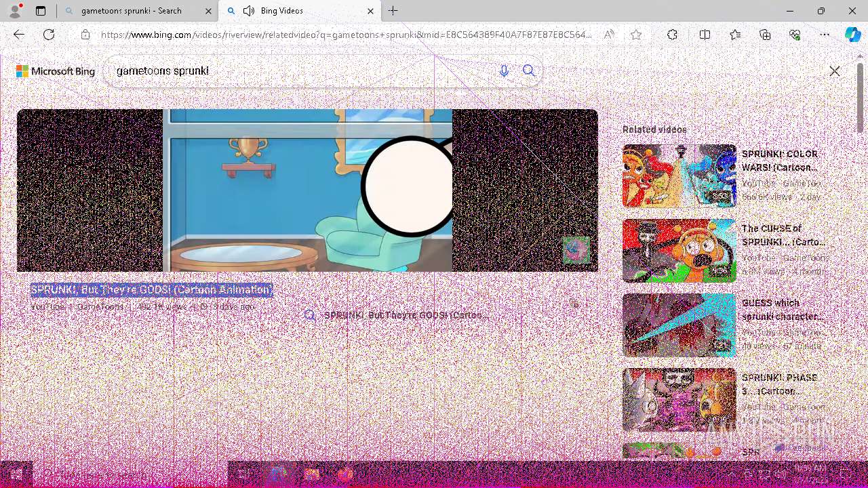The image size is (868, 488).
Task: Close the video viewer with X
Action: pos(835,71)
